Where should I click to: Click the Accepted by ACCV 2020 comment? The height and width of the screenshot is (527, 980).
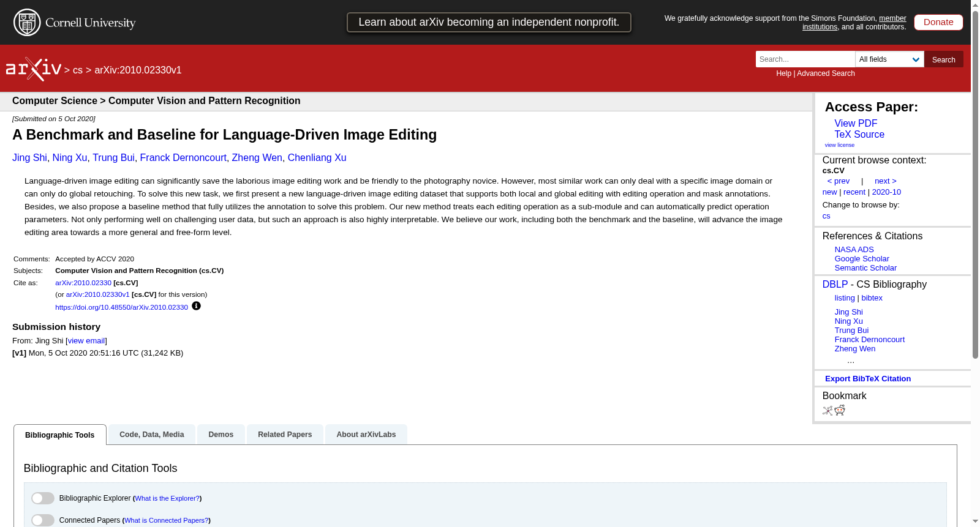(x=94, y=259)
